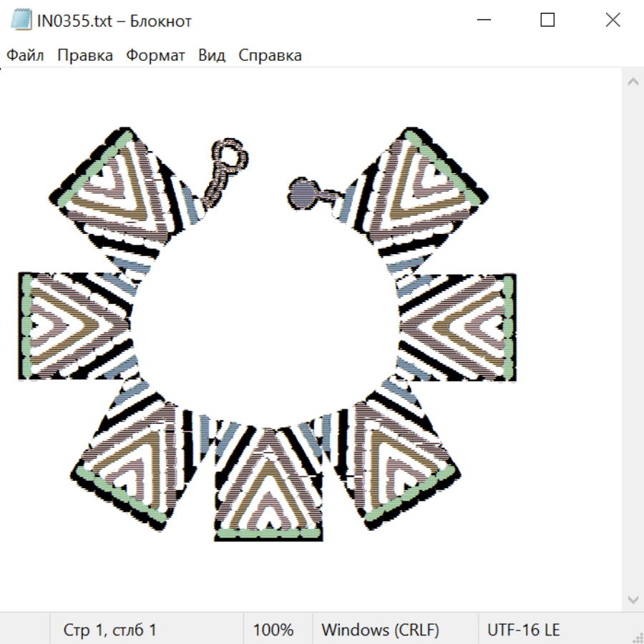Click the Notepad icon in title bar

21,20
